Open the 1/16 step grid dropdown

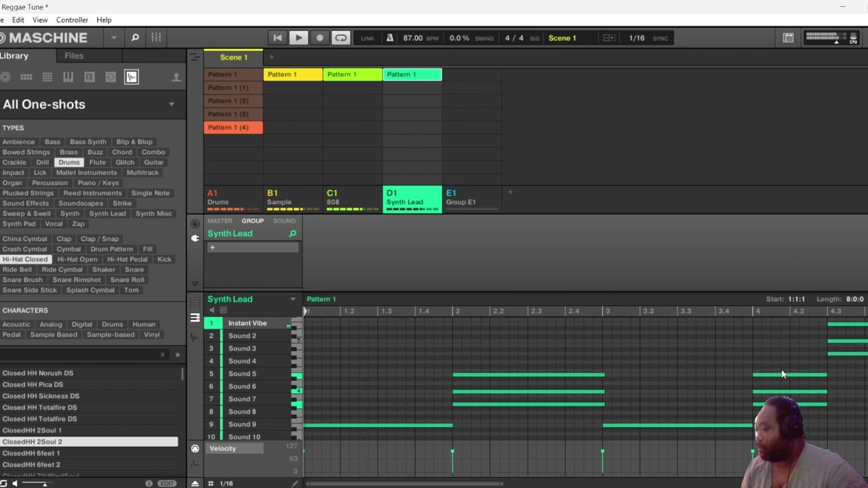coord(226,483)
